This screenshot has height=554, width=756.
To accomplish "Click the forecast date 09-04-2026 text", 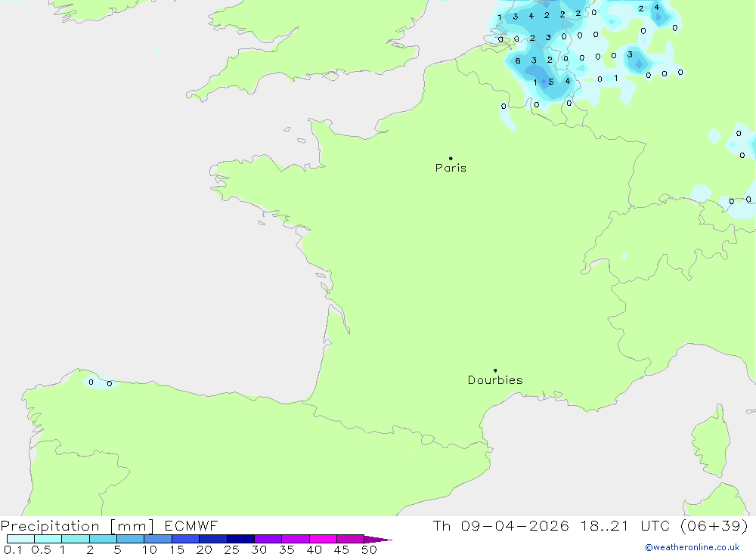I will click(514, 526).
